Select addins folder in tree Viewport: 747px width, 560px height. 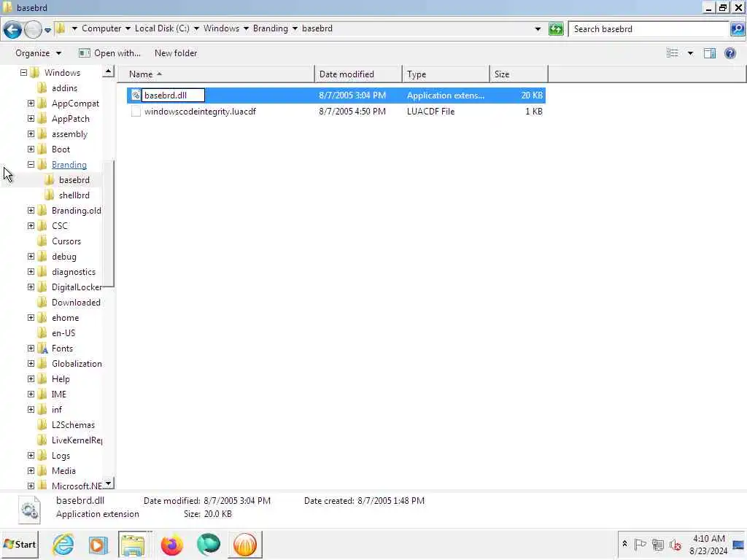(64, 88)
